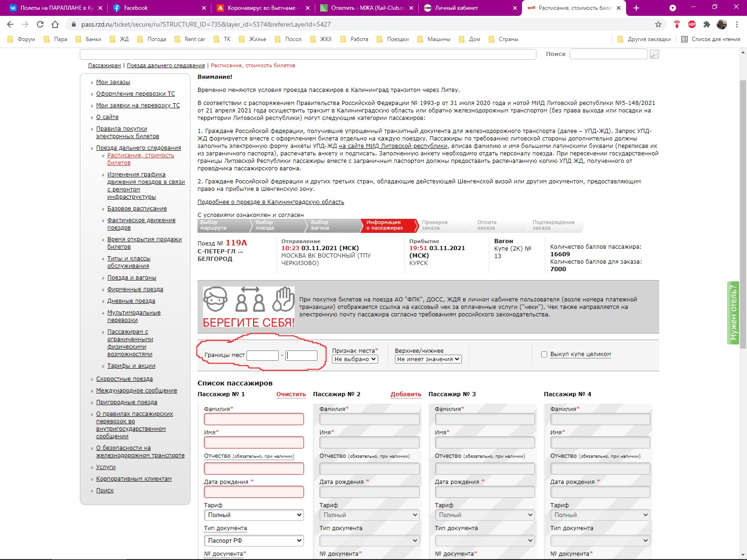Click Добавить link for passenger 2
This screenshot has height=560, width=747.
(x=406, y=394)
